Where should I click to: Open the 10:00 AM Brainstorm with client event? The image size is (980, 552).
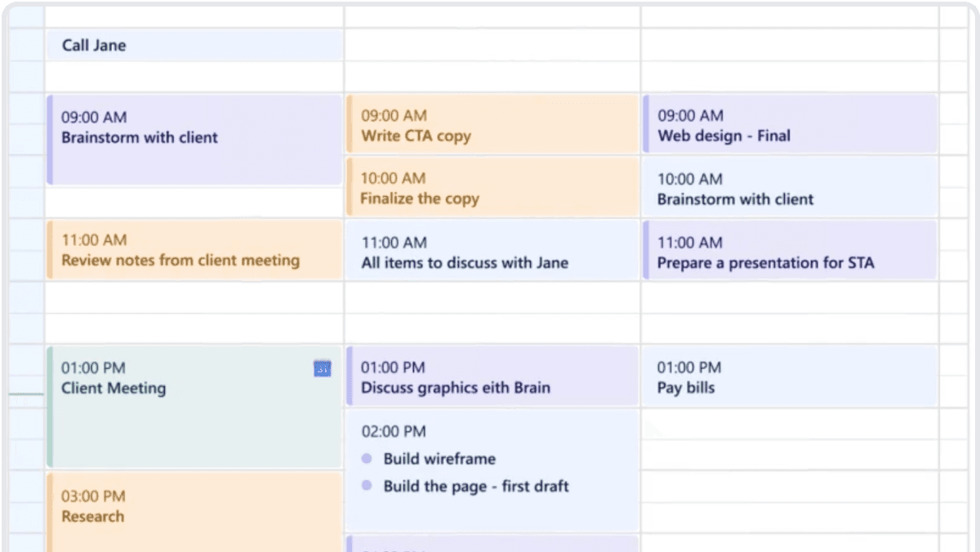tap(789, 189)
